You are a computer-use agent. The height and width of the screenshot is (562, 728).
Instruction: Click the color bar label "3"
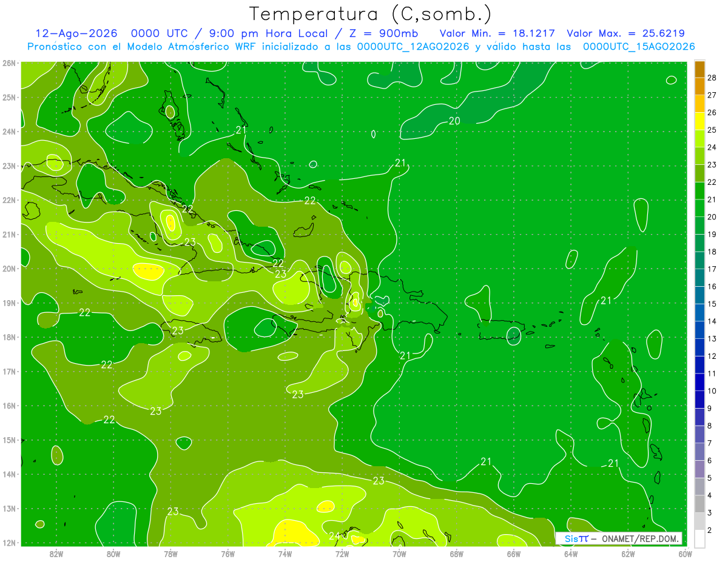[709, 513]
